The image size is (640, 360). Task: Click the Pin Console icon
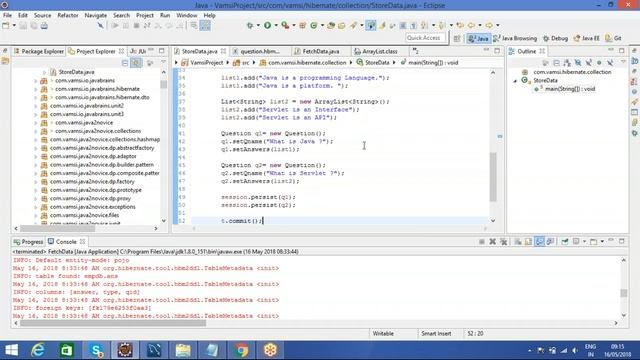click(565, 242)
